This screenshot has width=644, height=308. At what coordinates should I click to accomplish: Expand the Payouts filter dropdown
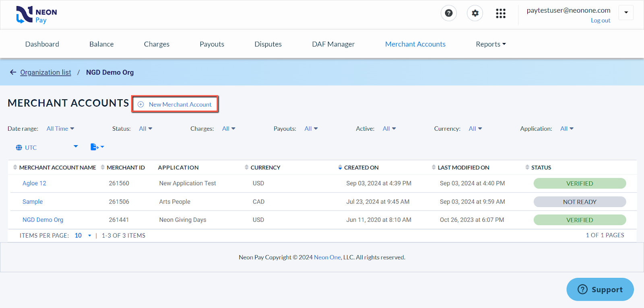(x=311, y=129)
